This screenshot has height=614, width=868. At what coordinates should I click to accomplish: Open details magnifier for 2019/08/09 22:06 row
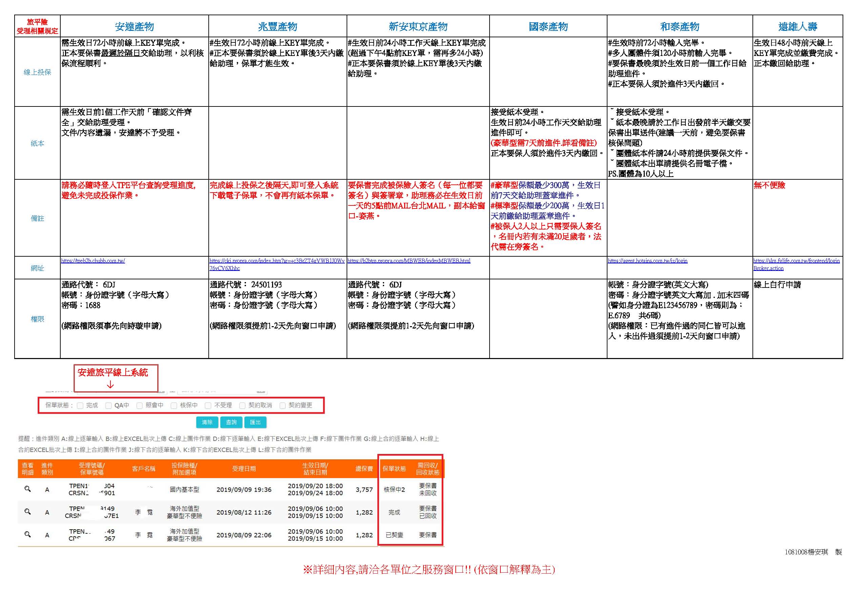(27, 534)
